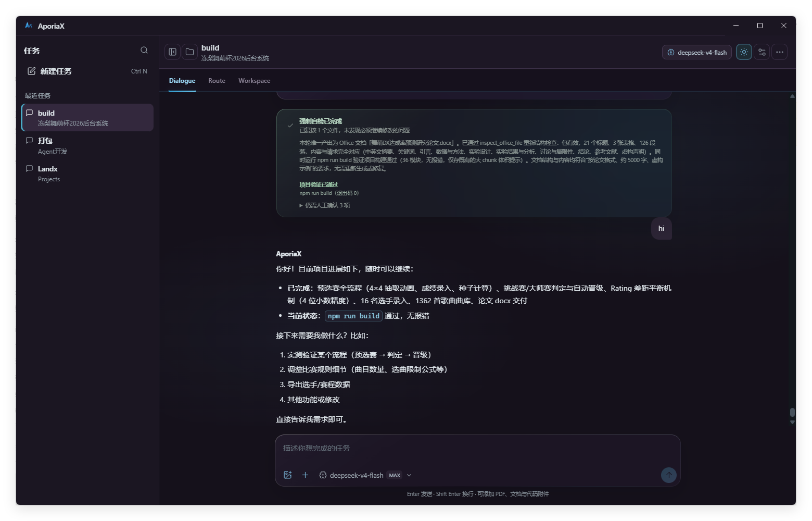The image size is (812, 521).
Task: Click 项目验证已通过 label
Action: [319, 184]
